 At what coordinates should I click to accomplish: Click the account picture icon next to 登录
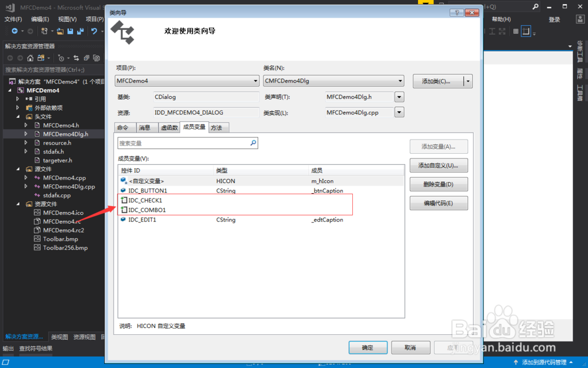click(x=579, y=19)
